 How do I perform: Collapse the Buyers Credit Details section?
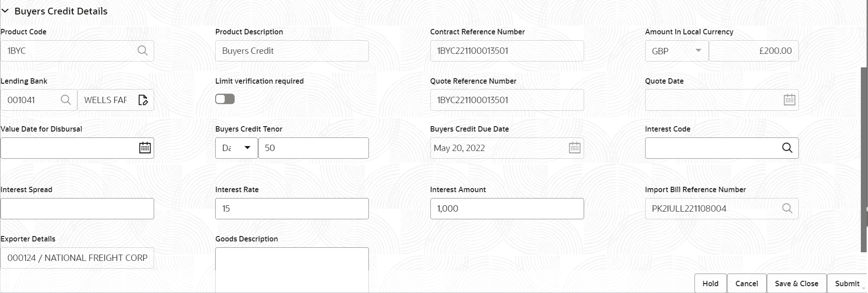[5, 11]
